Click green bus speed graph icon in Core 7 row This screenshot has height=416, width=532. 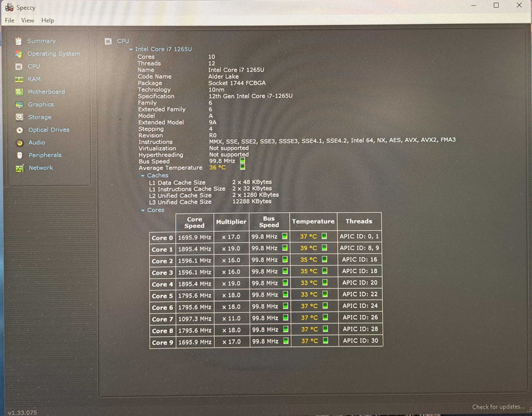(286, 317)
